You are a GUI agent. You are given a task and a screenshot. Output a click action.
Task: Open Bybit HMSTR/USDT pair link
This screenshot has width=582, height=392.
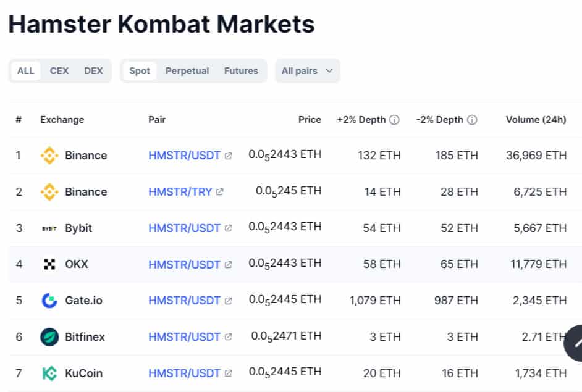[x=185, y=228]
